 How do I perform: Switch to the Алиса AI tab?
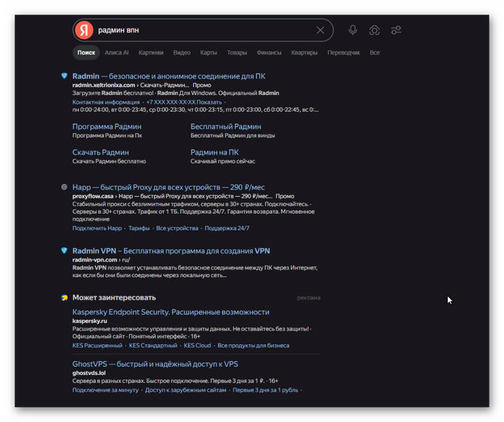pyautogui.click(x=117, y=53)
